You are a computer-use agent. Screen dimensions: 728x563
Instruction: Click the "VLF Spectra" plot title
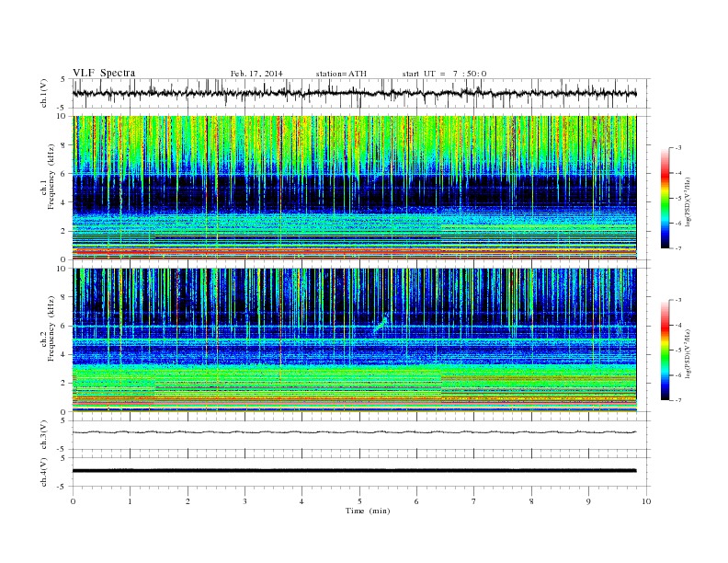point(104,73)
